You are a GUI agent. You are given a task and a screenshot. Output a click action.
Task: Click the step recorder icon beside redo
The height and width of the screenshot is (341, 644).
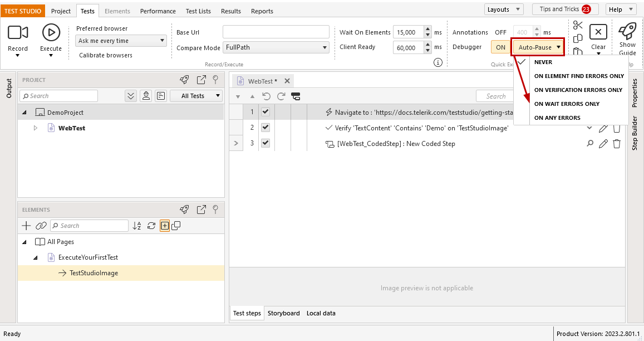click(x=296, y=96)
